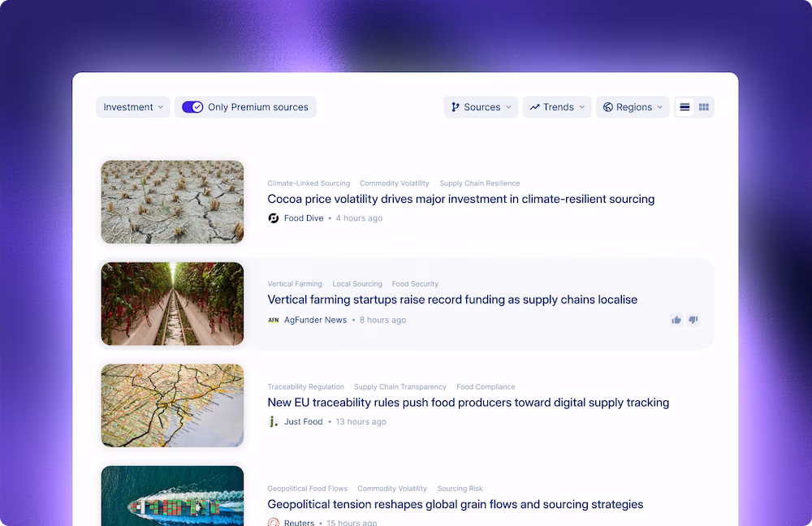812x526 pixels.
Task: Switch to list view layout
Action: point(685,107)
